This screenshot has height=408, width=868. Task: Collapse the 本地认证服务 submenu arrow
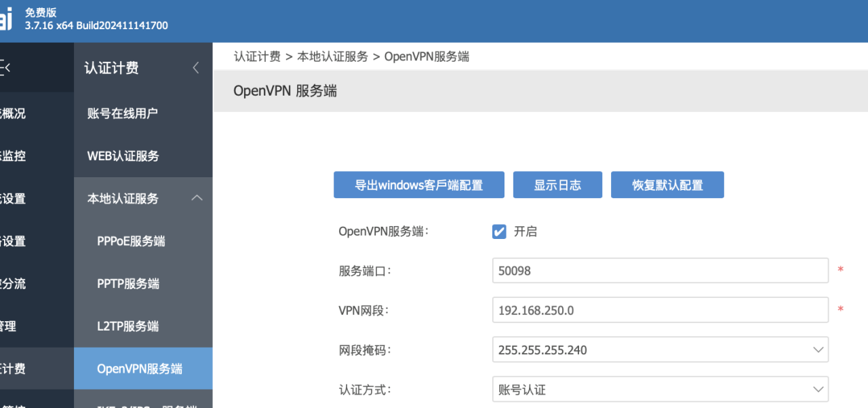(197, 198)
